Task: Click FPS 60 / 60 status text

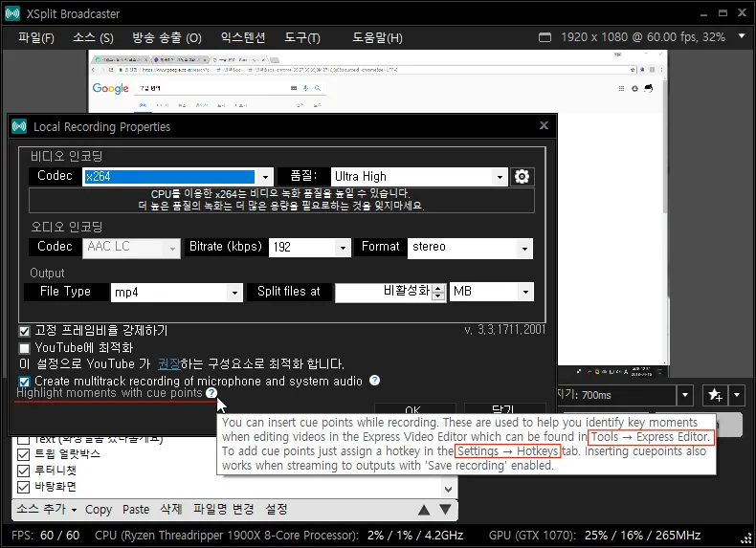Action: click(x=45, y=535)
